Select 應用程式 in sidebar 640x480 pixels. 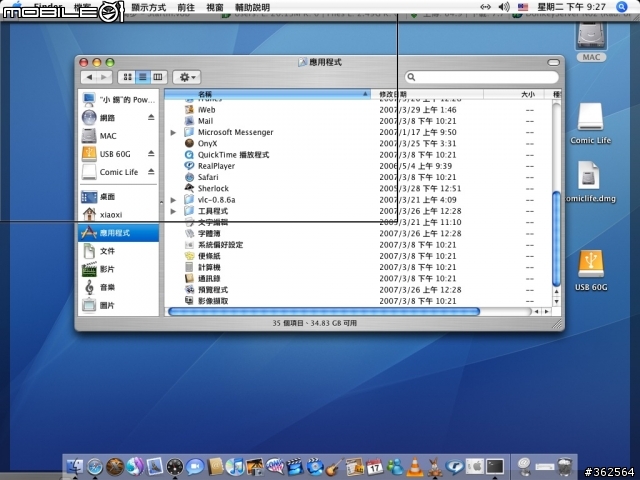[118, 233]
